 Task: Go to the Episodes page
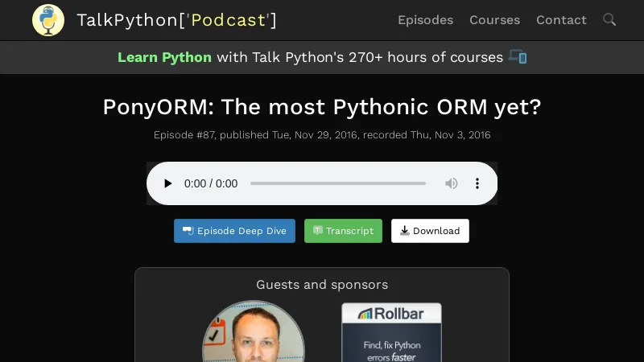[425, 20]
